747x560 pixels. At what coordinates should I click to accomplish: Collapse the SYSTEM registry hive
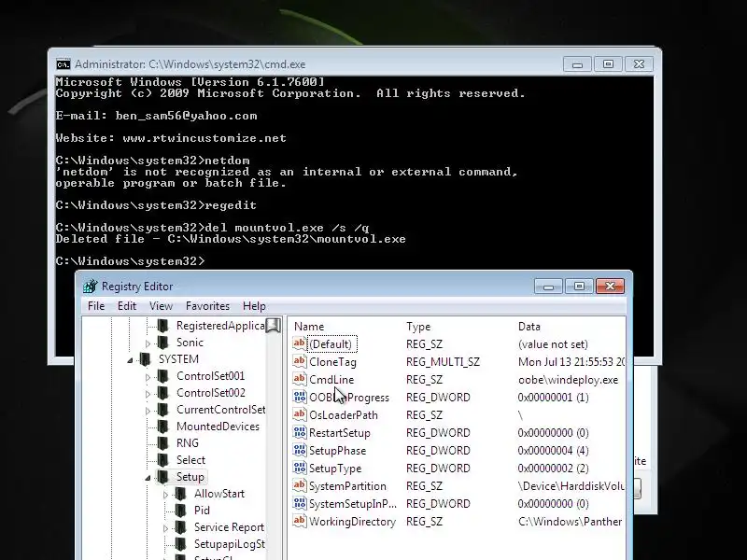[130, 360]
